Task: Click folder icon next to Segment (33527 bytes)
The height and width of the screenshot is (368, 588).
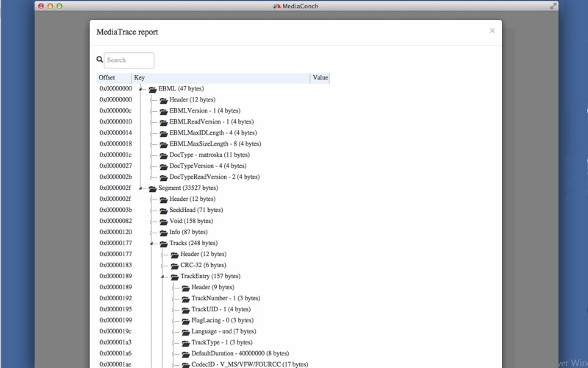Action: [x=152, y=188]
